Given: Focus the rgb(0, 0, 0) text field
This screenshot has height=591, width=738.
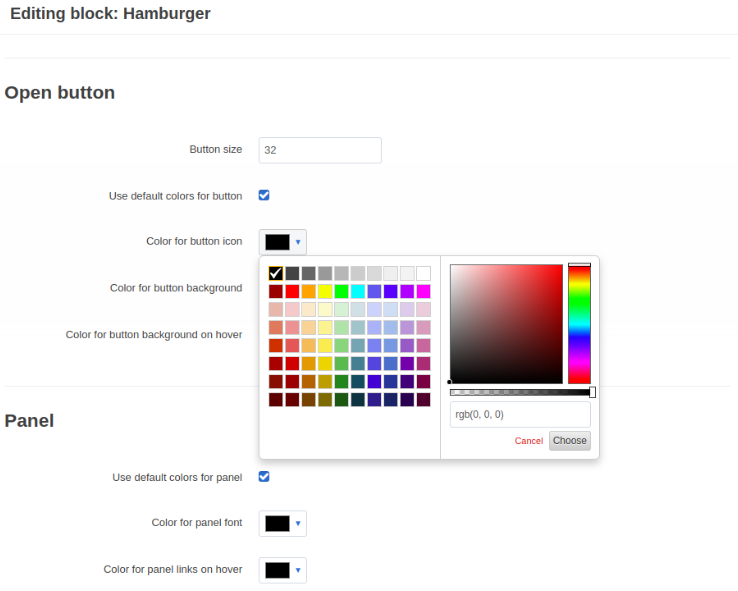Looking at the screenshot, I should click(x=520, y=415).
